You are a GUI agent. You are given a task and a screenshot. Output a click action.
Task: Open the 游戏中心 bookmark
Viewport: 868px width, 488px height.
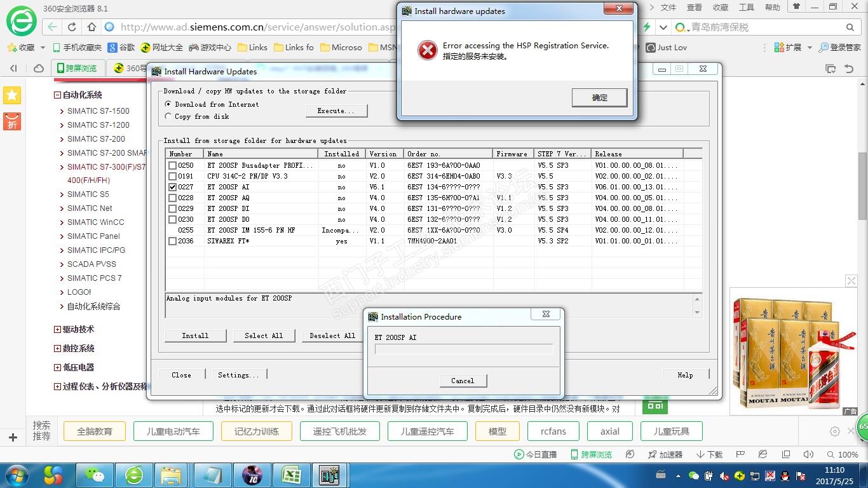coord(210,48)
